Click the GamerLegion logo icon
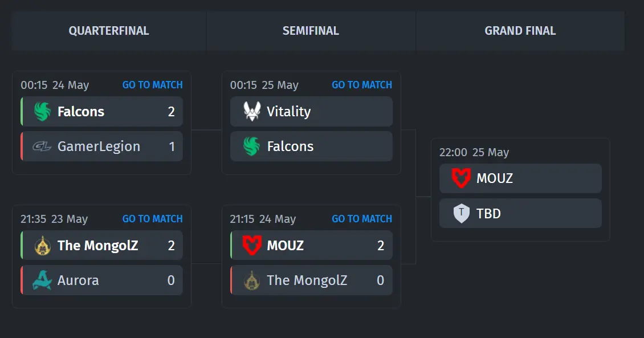 tap(42, 146)
